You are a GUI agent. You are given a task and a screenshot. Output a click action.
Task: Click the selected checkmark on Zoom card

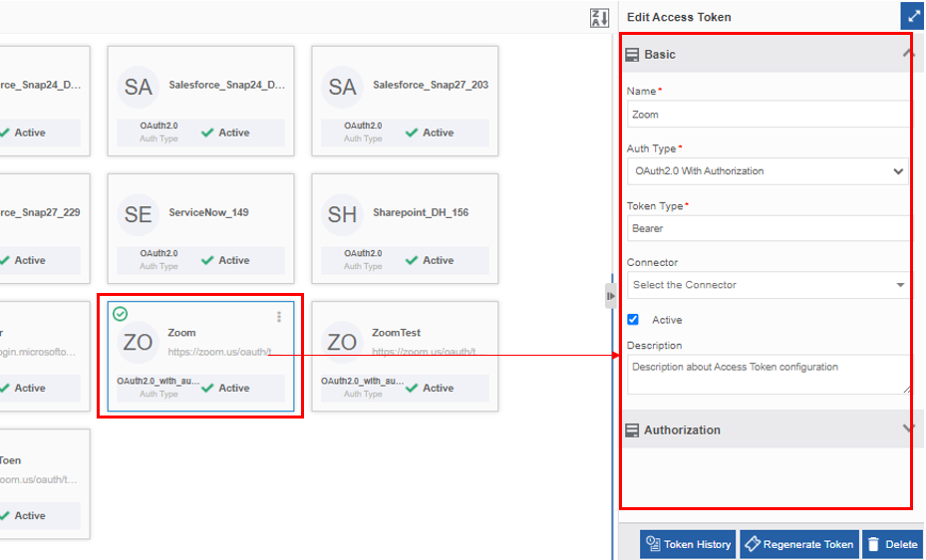pyautogui.click(x=120, y=314)
